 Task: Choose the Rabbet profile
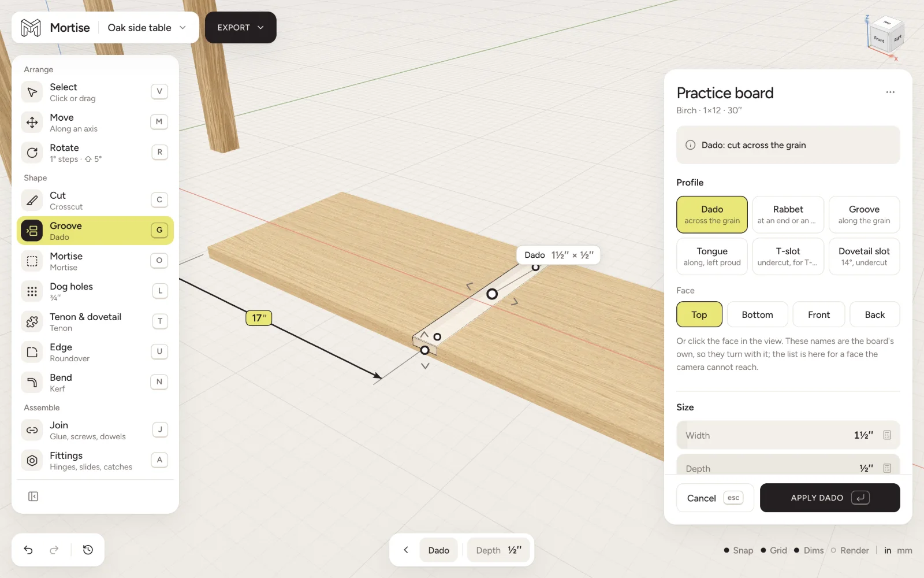click(788, 214)
